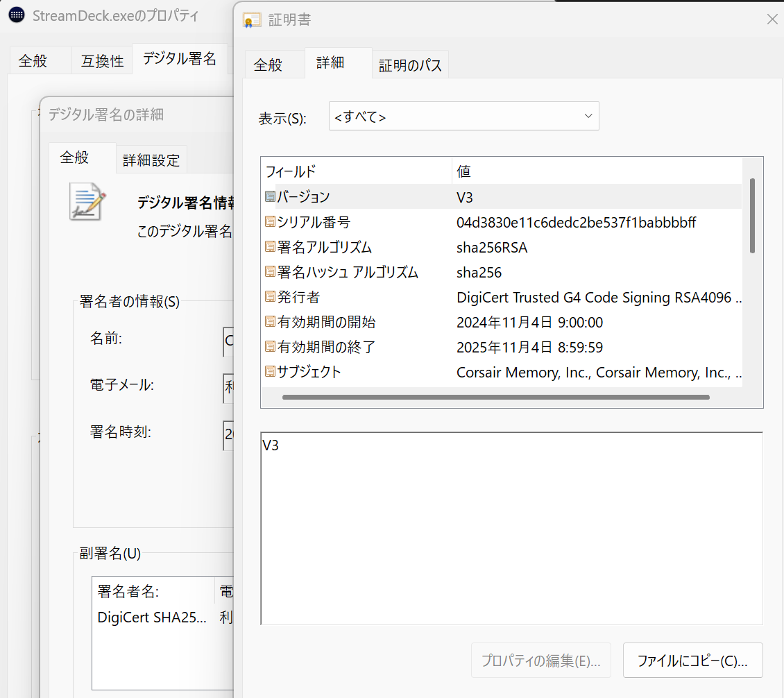Screen dimensions: 784x698
Task: Click the value detail text box showing V3
Action: click(511, 529)
